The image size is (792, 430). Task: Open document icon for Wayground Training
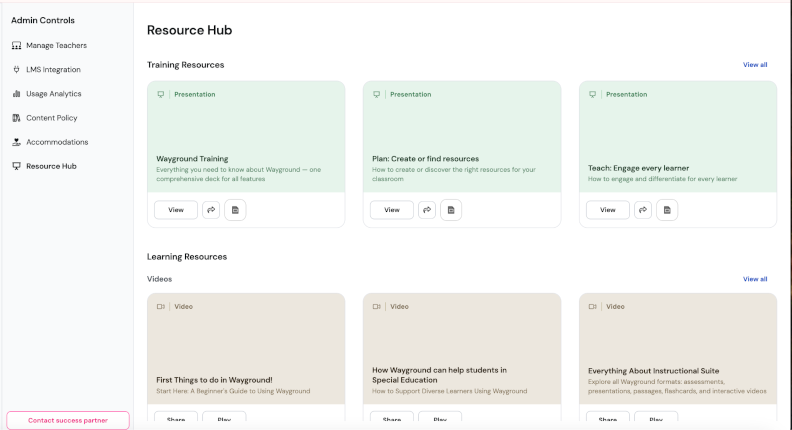pyautogui.click(x=235, y=210)
